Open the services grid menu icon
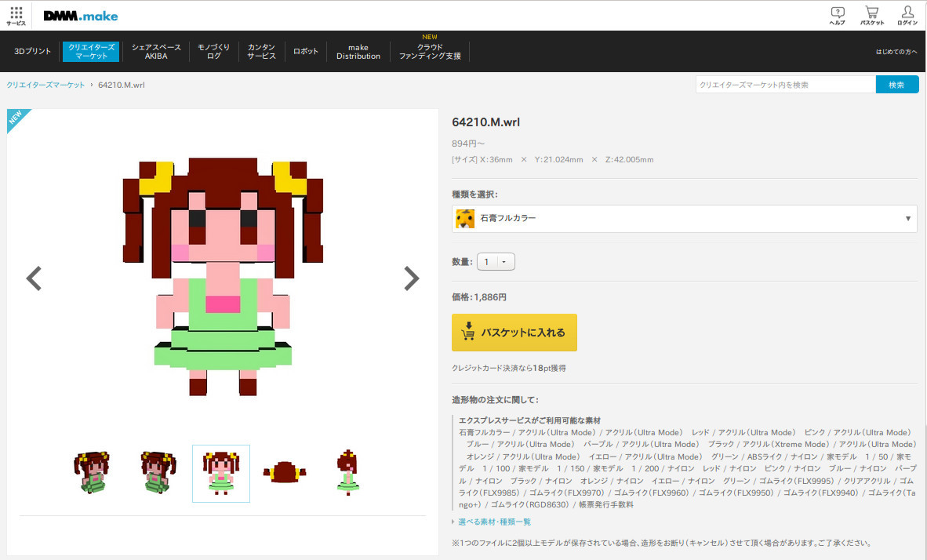The width and height of the screenshot is (927, 560). tap(16, 16)
